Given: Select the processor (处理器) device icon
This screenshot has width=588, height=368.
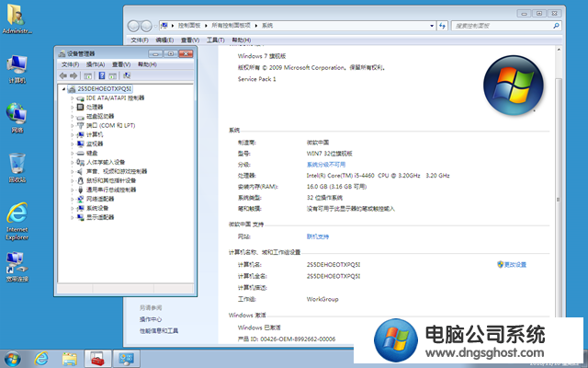Looking at the screenshot, I should point(80,107).
